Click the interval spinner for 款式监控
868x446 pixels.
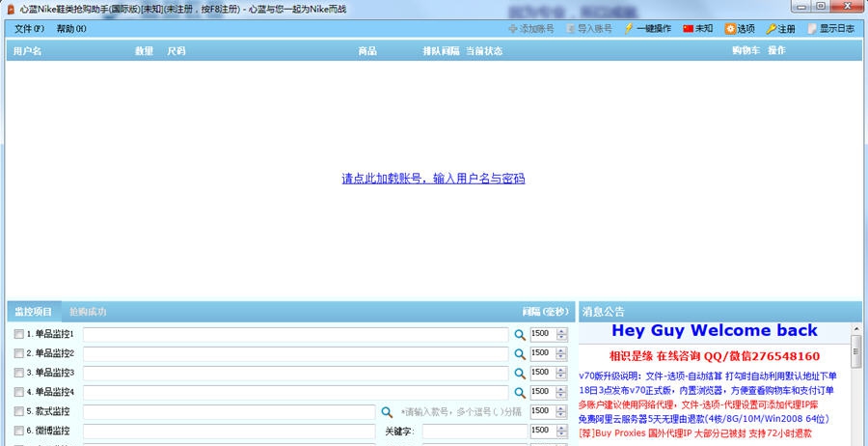(562, 411)
